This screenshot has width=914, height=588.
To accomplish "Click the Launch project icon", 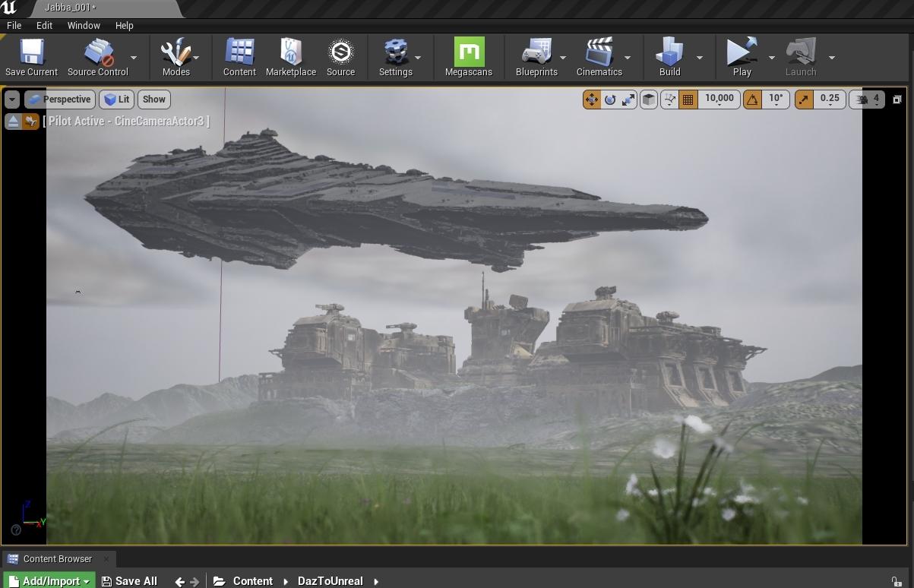I will [801, 58].
